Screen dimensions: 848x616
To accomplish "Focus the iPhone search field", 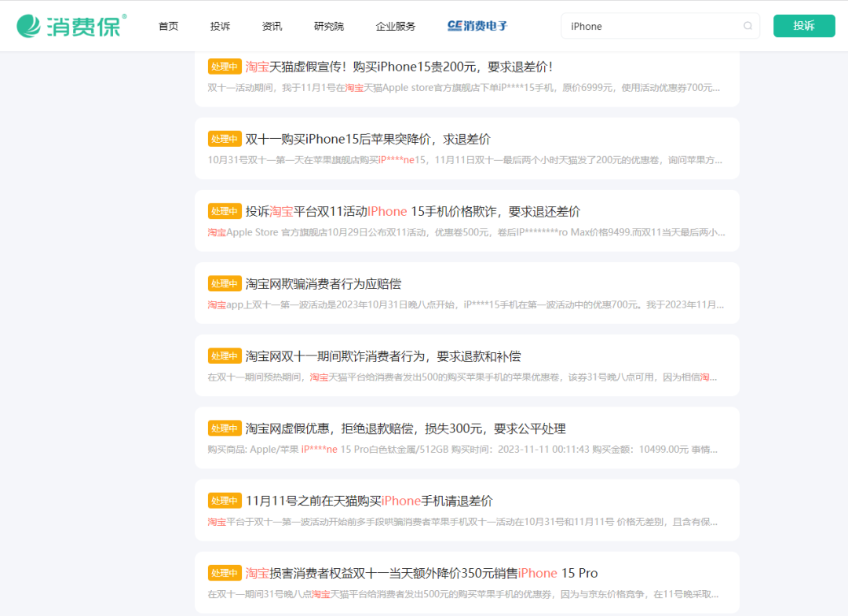I will [x=660, y=26].
